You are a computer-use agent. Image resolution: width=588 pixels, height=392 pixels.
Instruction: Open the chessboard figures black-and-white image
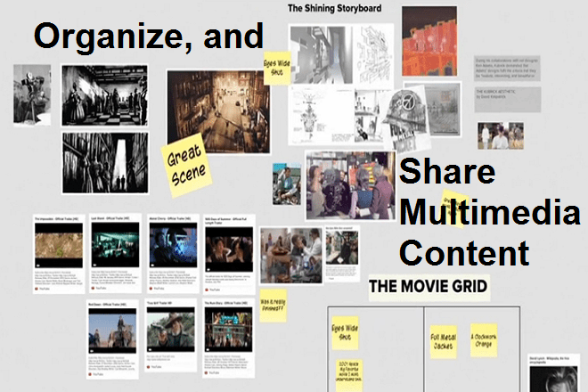[104, 95]
